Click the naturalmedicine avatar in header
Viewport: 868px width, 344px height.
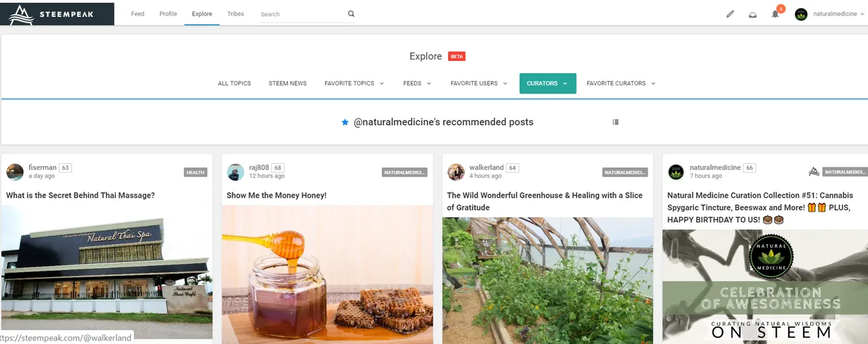click(801, 14)
